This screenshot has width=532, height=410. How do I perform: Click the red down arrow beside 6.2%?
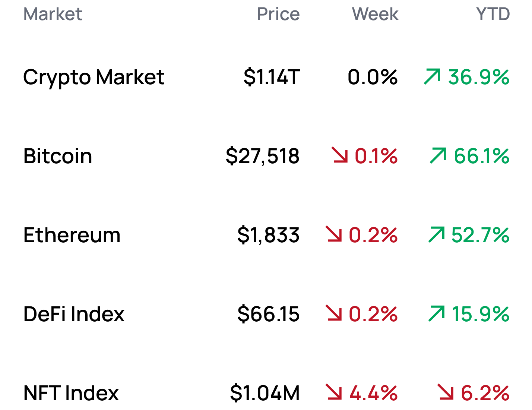[446, 392]
